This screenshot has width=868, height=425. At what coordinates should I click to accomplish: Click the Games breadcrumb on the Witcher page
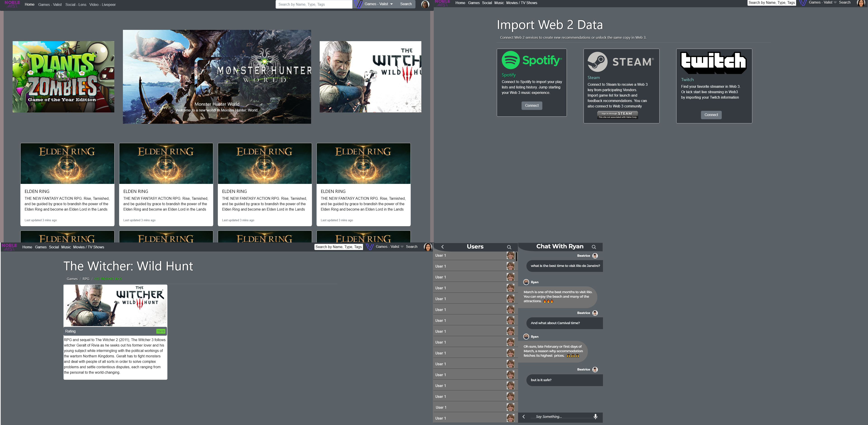(x=72, y=279)
